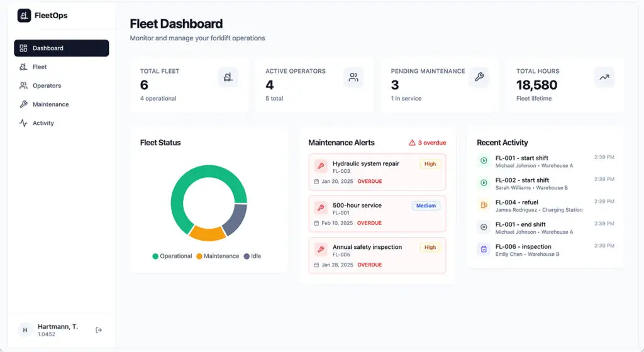Screen dimensions: 644x352
Task: Click the trend arrow icon in Total Hours card
Action: (604, 77)
